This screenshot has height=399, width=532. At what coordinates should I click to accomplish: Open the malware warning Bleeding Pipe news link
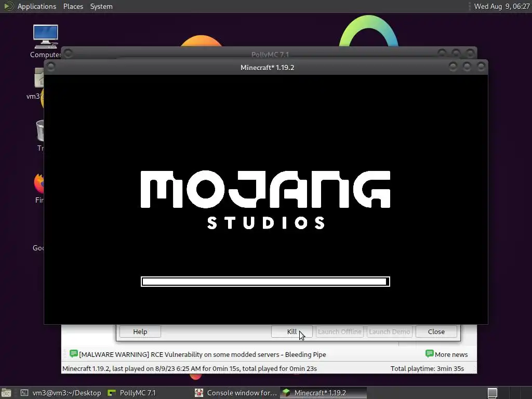pos(202,354)
